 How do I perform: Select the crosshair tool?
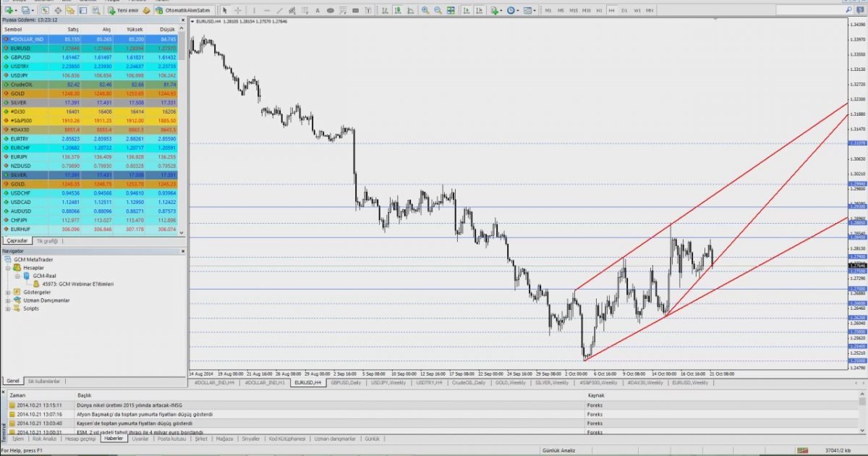(x=238, y=11)
